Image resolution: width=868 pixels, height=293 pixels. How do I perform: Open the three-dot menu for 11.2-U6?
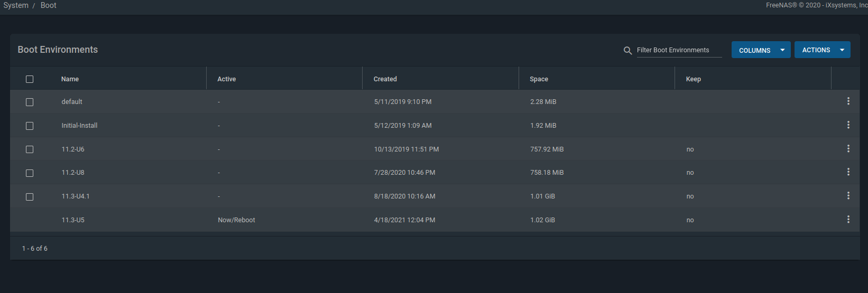click(x=848, y=148)
